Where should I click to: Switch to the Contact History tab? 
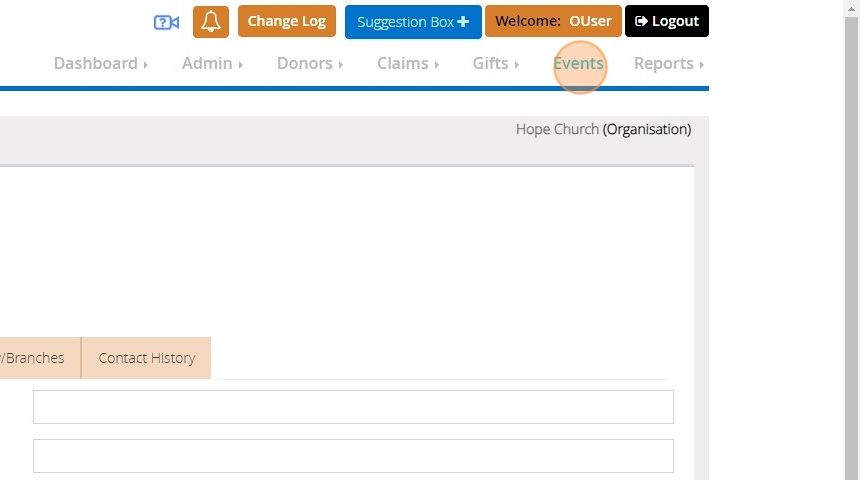click(x=146, y=358)
